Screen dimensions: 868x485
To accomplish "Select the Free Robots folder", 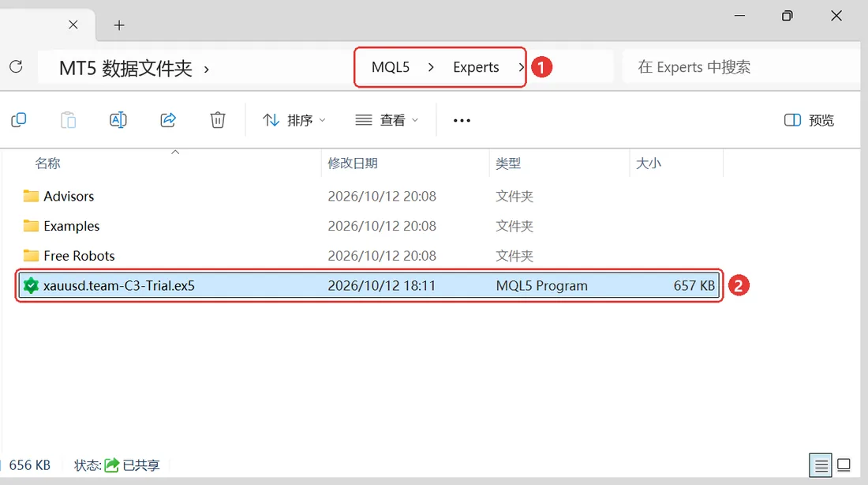I will point(79,256).
